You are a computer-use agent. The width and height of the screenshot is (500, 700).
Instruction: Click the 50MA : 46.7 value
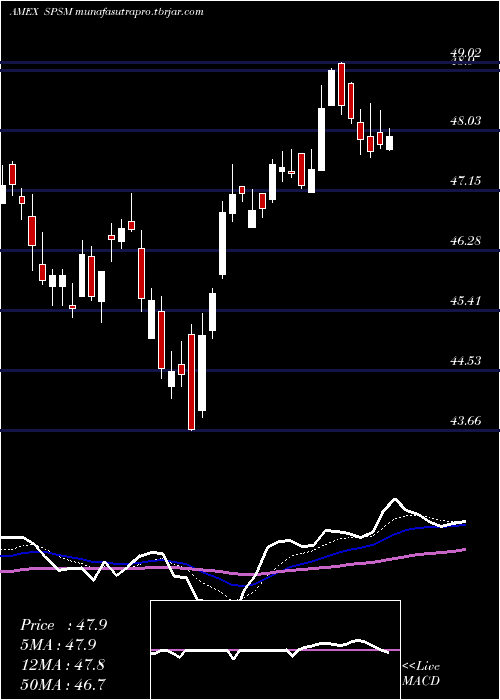pyautogui.click(x=63, y=684)
